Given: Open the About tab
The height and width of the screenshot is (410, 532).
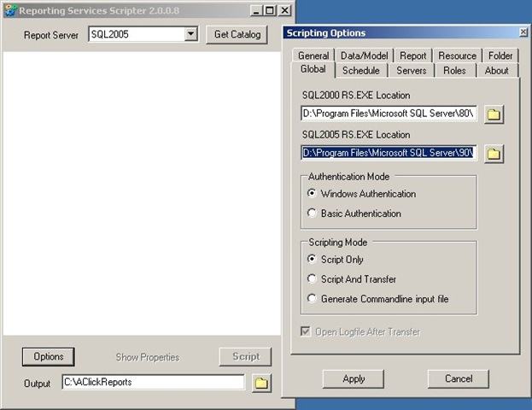Looking at the screenshot, I should [x=496, y=71].
